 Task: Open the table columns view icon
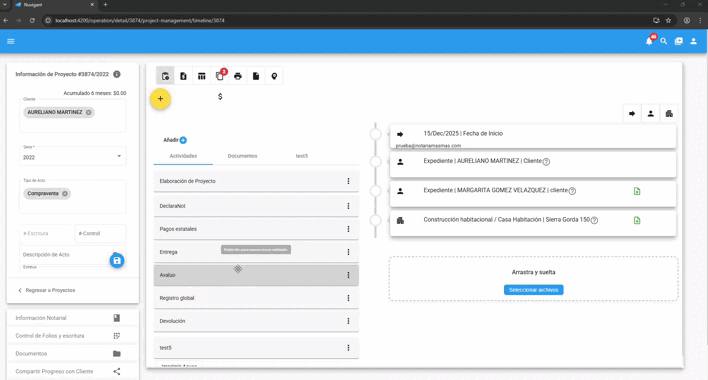point(201,76)
